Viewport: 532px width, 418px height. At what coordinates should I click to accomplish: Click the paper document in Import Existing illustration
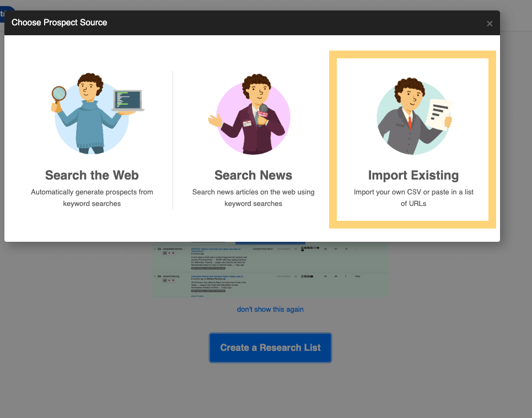pos(439,115)
